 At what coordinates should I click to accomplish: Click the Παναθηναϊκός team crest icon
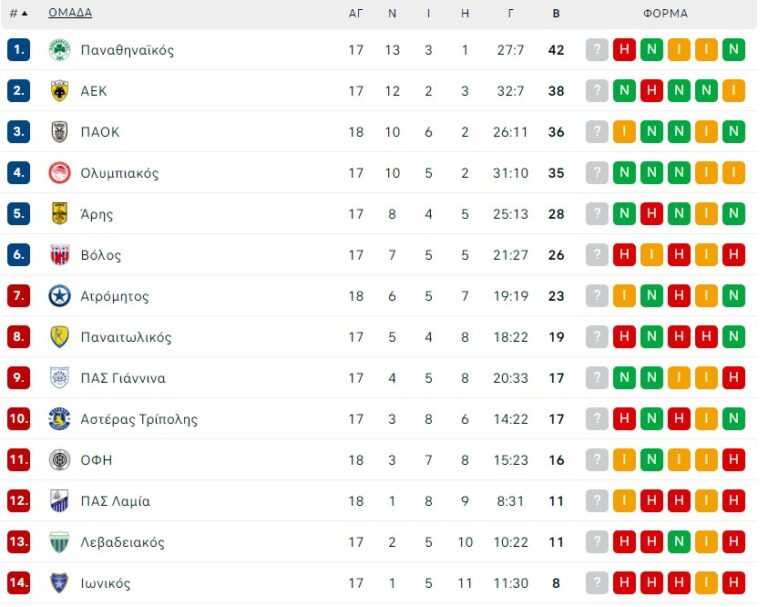coord(59,50)
